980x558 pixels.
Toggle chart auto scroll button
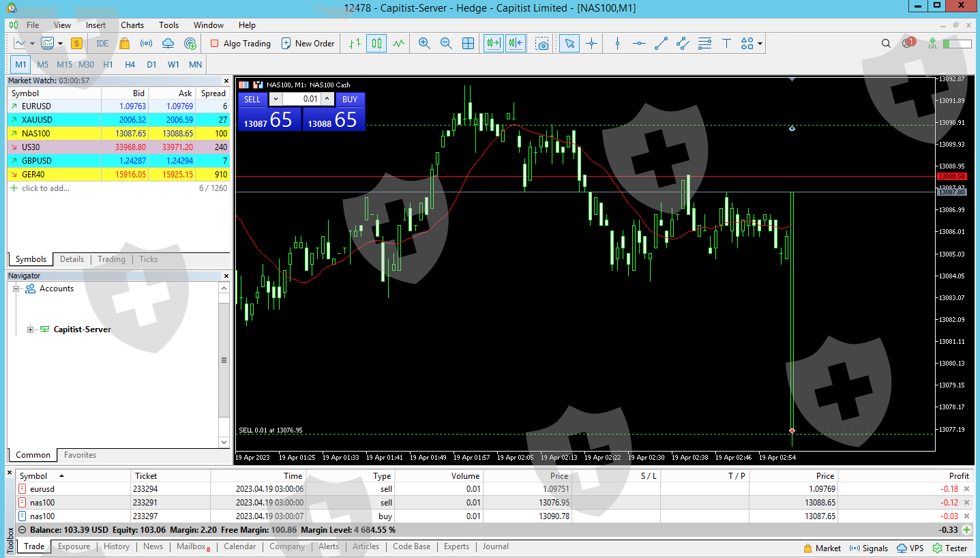493,44
